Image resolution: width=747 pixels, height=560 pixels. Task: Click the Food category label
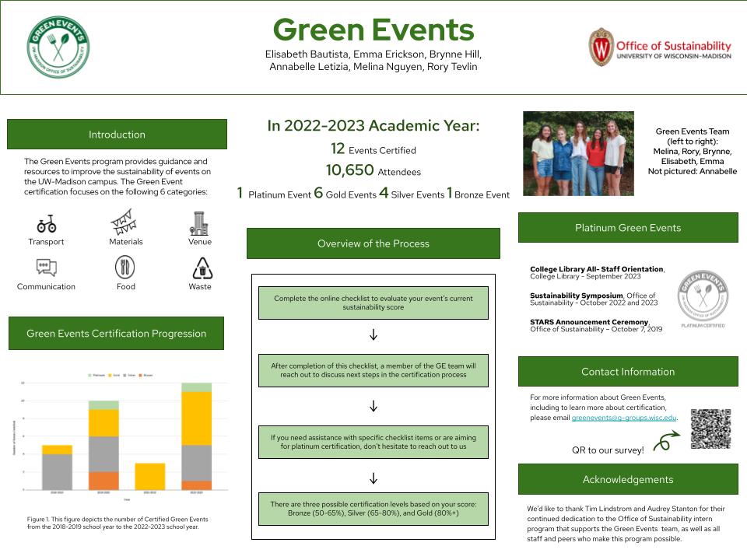click(126, 286)
